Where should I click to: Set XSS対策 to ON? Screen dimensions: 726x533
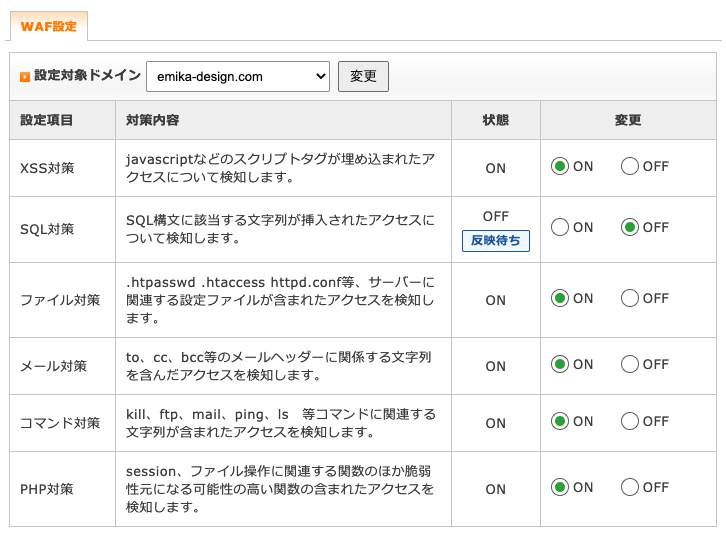pos(560,166)
